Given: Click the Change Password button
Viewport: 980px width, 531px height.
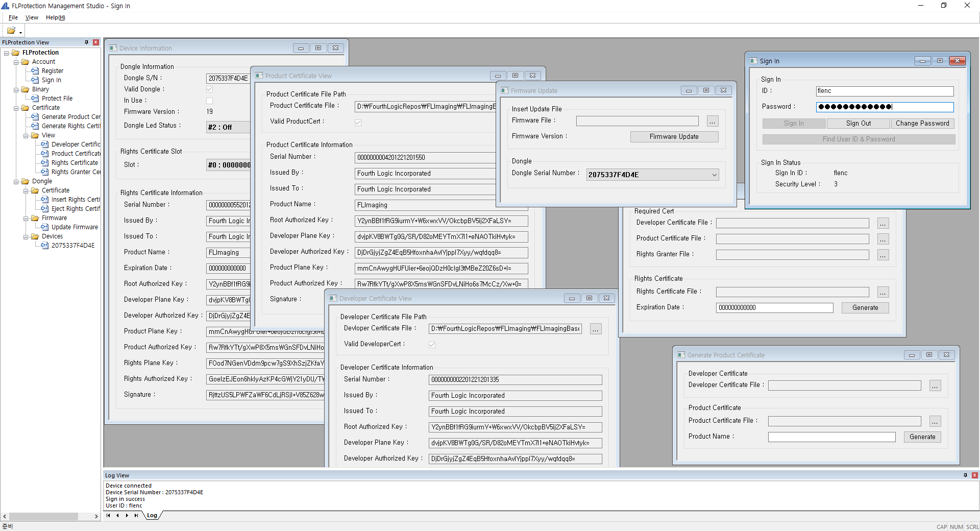Looking at the screenshot, I should (922, 124).
